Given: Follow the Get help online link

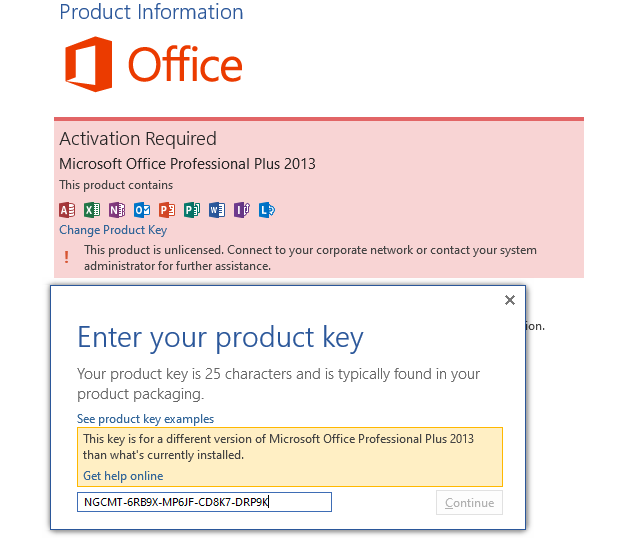Looking at the screenshot, I should pos(123,476).
